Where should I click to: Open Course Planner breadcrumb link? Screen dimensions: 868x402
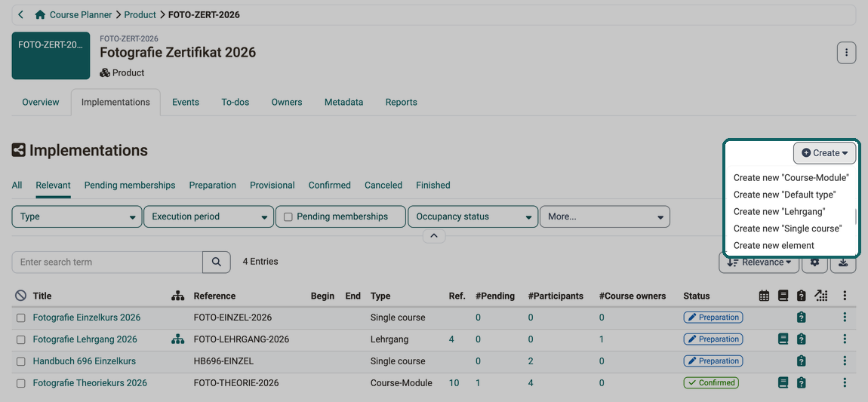point(81,15)
